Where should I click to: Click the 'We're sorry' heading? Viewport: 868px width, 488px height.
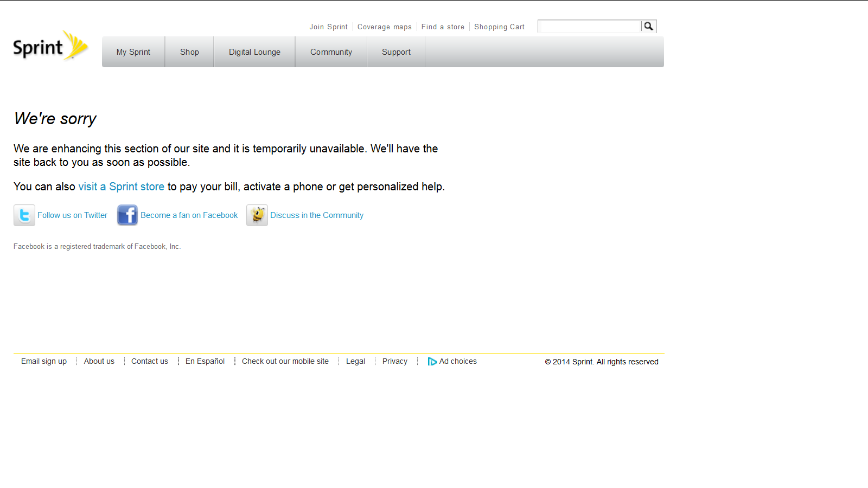(x=55, y=119)
